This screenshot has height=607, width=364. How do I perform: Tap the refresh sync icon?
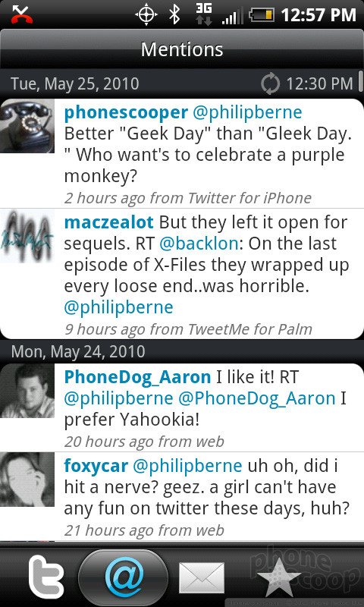pyautogui.click(x=270, y=83)
